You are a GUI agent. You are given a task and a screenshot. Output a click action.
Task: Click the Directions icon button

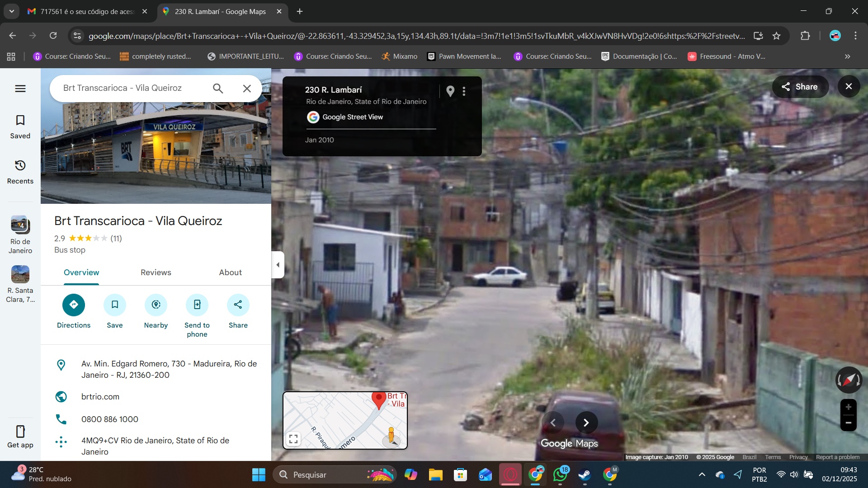[x=74, y=305]
